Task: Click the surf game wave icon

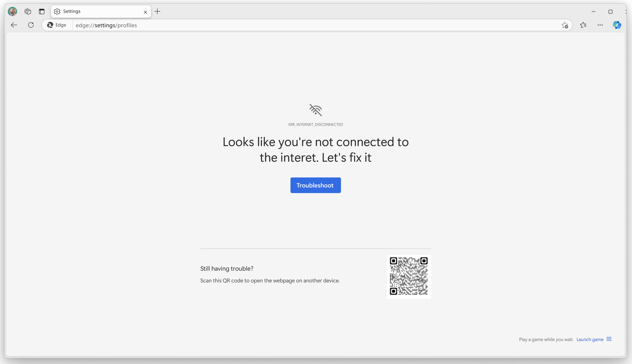Action: [609, 339]
